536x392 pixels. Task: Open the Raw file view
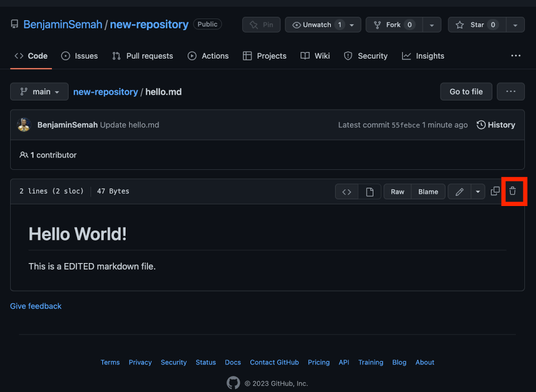click(398, 192)
